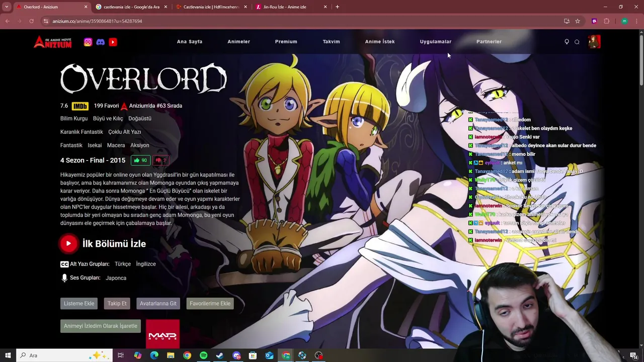Open the user profile avatar menu
The height and width of the screenshot is (362, 644).
(x=594, y=42)
